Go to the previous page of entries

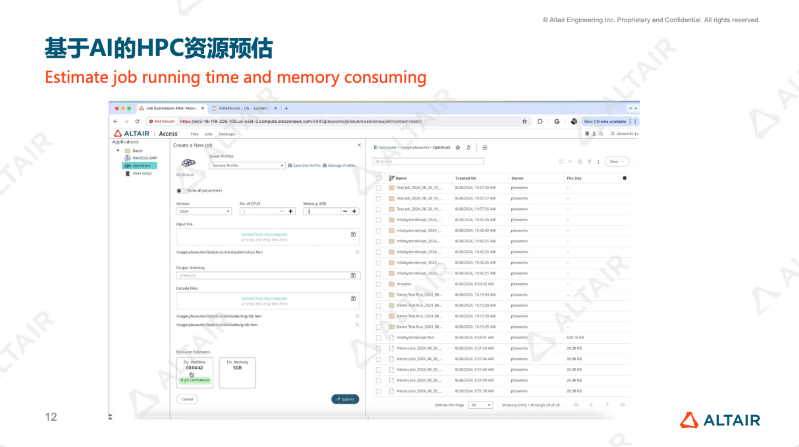coord(591,405)
